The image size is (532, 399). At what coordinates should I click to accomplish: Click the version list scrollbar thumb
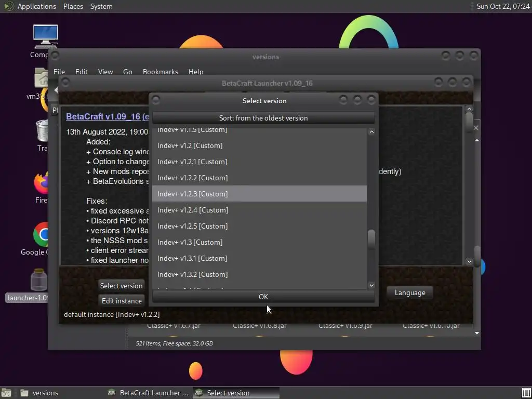coord(371,240)
